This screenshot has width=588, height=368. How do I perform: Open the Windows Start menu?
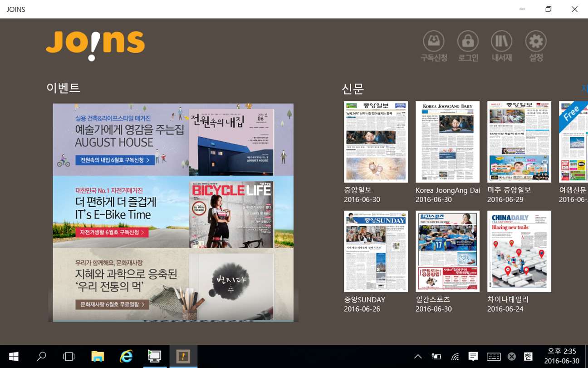pos(14,357)
